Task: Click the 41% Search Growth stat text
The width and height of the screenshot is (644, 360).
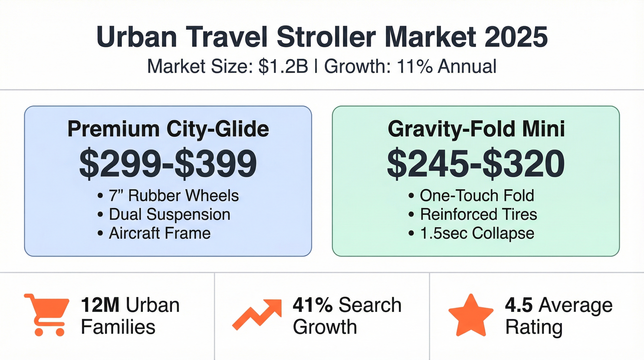Action: point(347,316)
